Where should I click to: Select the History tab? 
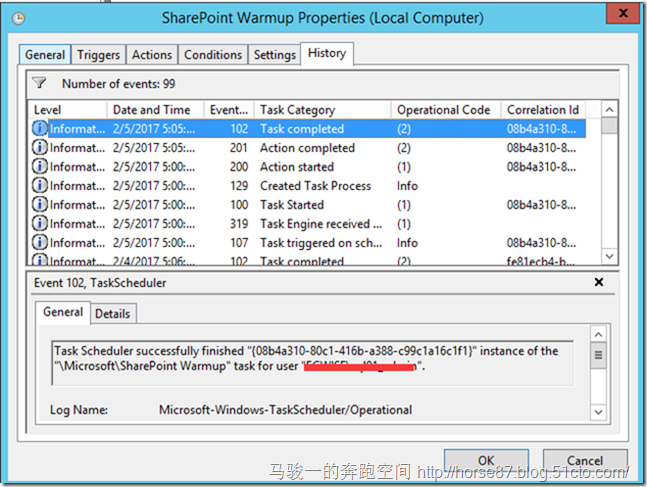pos(327,53)
